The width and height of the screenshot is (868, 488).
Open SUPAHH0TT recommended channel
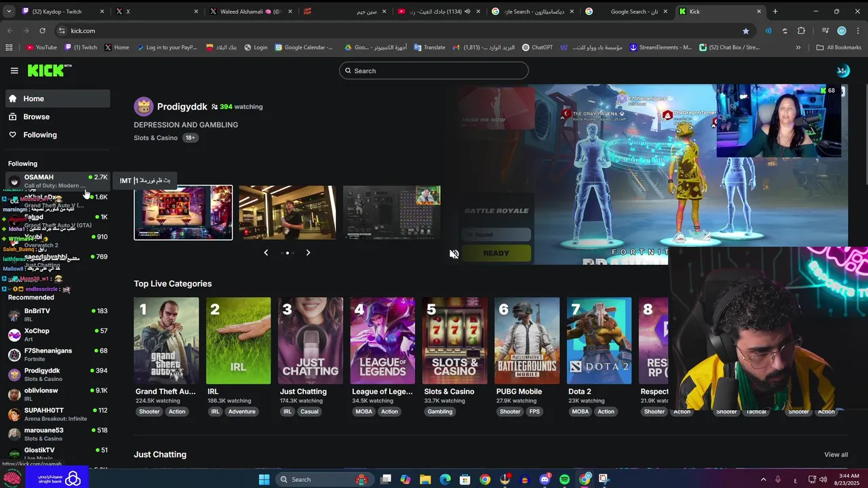point(58,414)
